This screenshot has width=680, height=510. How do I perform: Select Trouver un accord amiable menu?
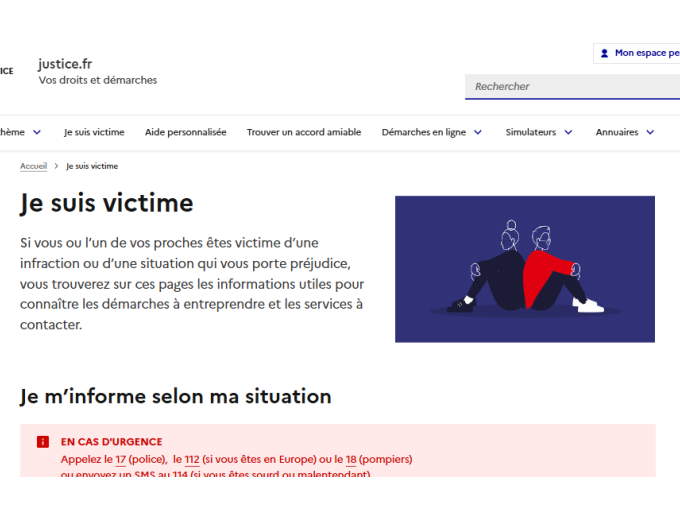click(304, 132)
